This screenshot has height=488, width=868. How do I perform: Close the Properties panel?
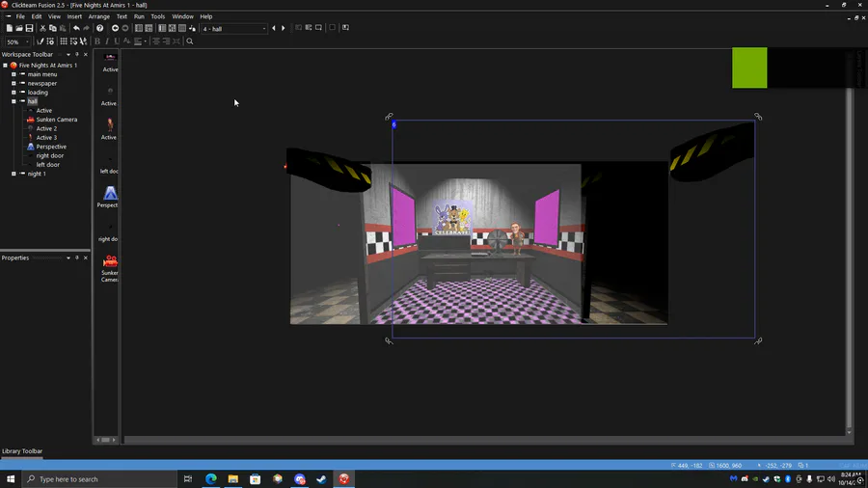(85, 258)
